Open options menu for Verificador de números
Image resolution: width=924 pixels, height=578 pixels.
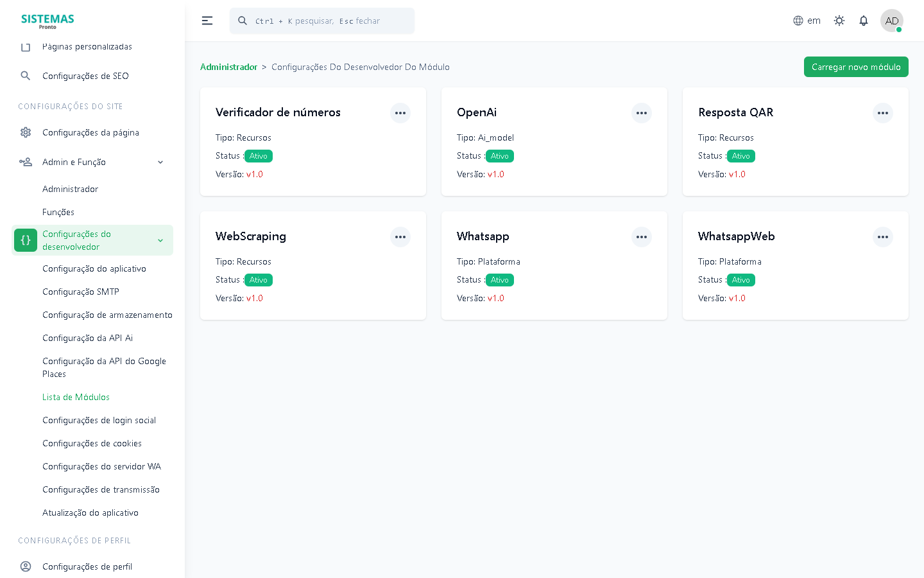(x=400, y=113)
